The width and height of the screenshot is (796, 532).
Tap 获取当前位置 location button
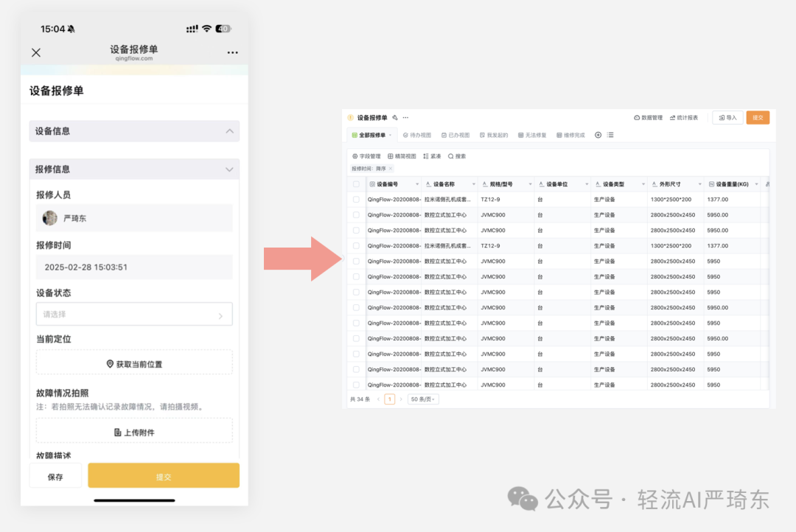click(x=134, y=363)
